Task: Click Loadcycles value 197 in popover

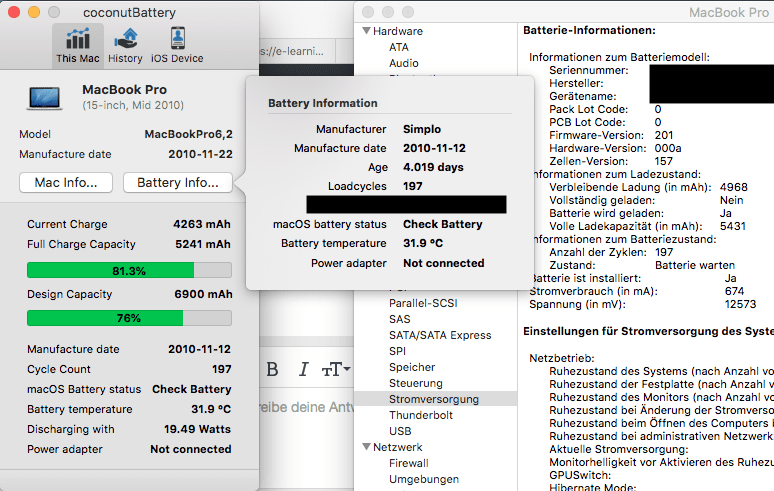Action: click(x=413, y=186)
